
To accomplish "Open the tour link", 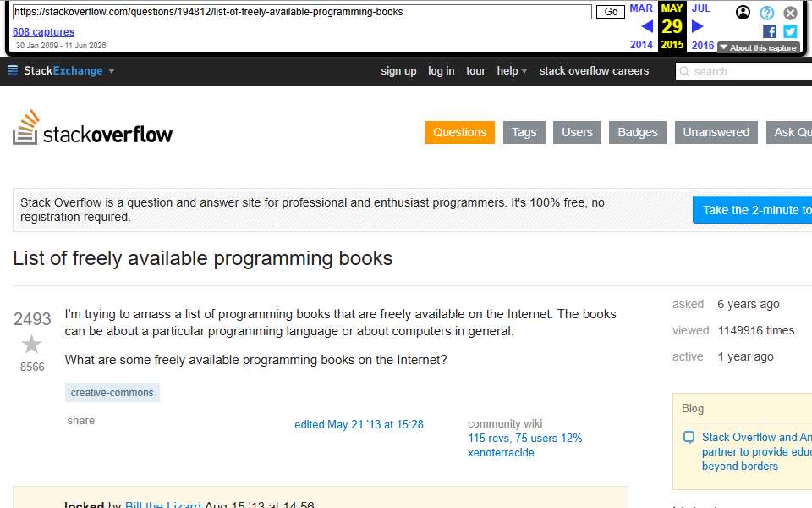I will [x=475, y=71].
